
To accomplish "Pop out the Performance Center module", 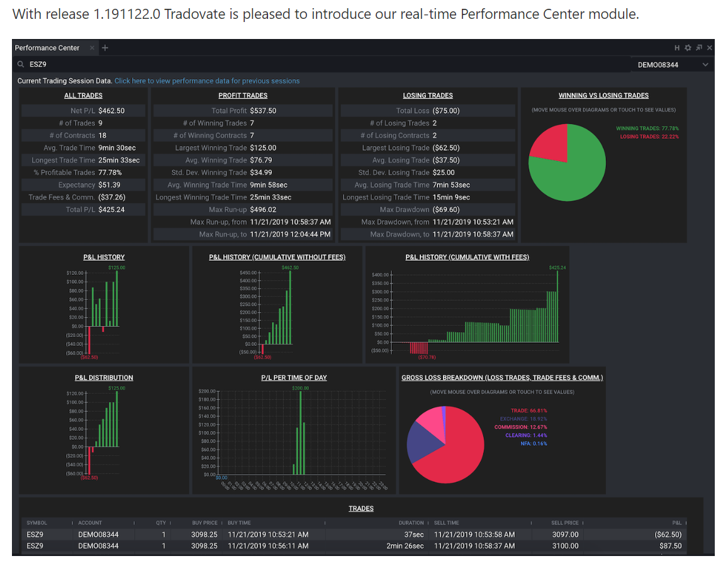I will pyautogui.click(x=699, y=48).
